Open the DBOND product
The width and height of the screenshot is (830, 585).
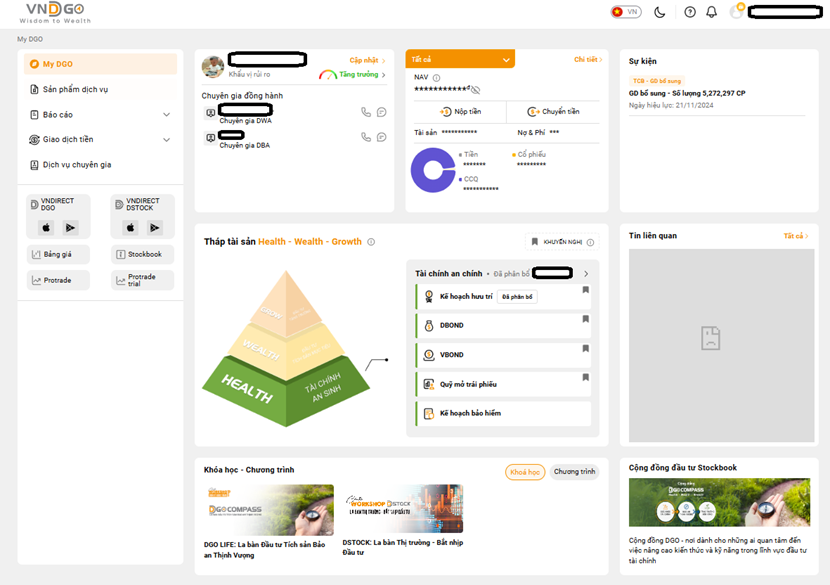[x=503, y=326]
